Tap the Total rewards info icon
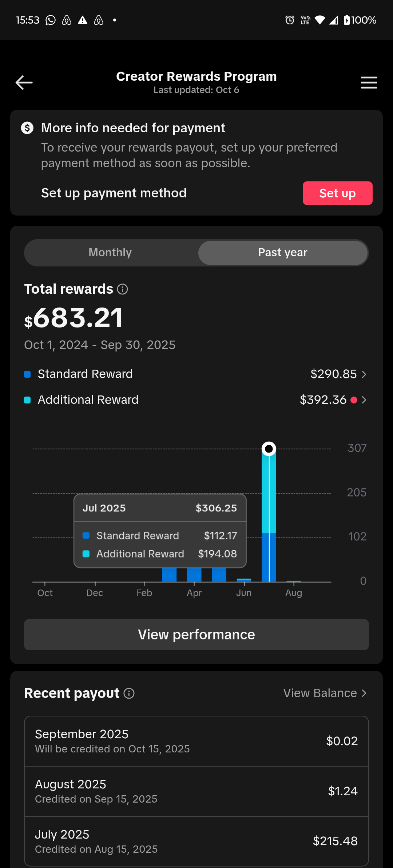The width and height of the screenshot is (393, 868). tap(123, 289)
